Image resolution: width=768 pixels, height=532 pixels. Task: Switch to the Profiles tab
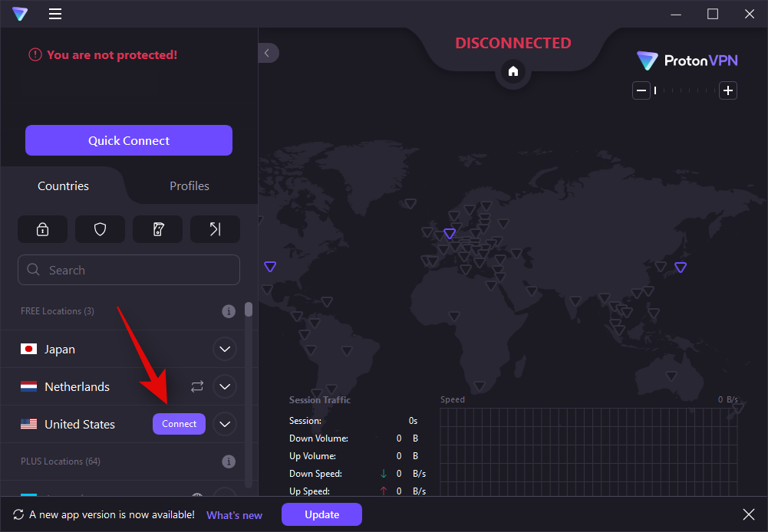(x=189, y=186)
